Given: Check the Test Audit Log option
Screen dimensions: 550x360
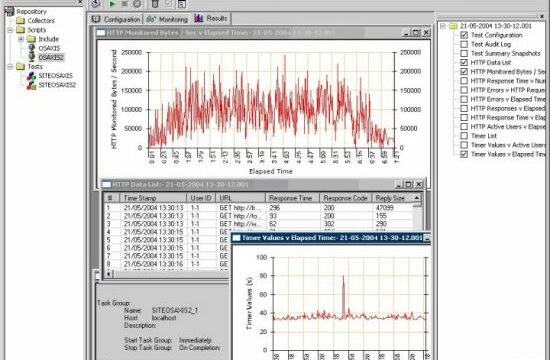Looking at the screenshot, I should (464, 44).
